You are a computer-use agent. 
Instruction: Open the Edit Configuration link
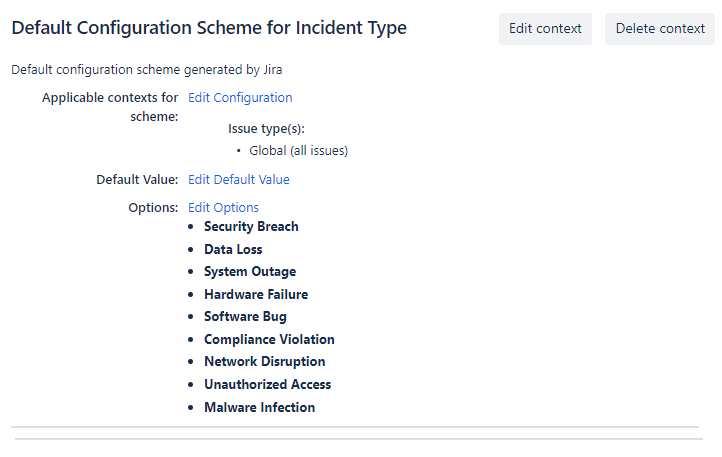coord(240,98)
